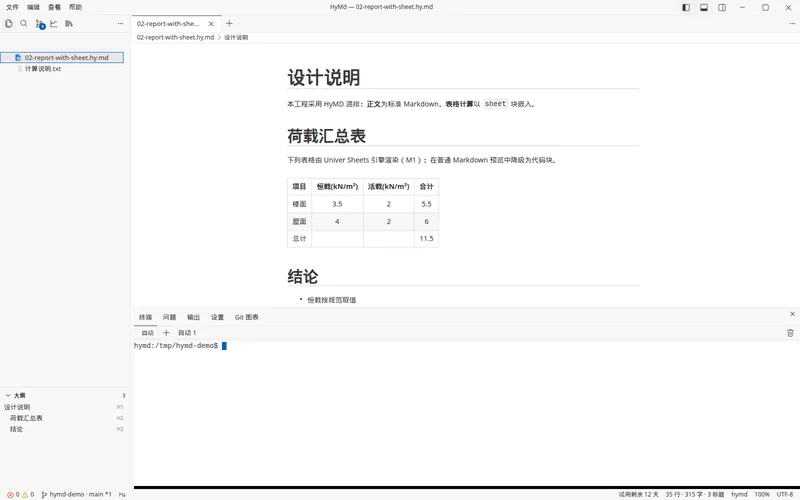Open the 帮助 menu
The image size is (800, 500).
click(x=75, y=7)
